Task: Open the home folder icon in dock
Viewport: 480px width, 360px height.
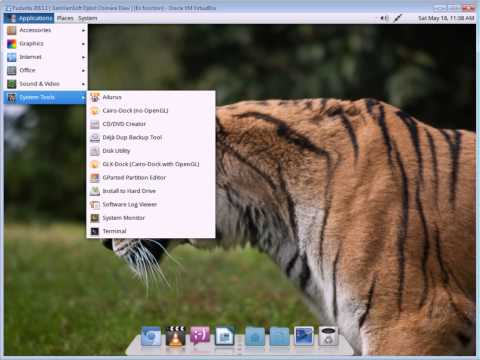Action: pyautogui.click(x=255, y=336)
